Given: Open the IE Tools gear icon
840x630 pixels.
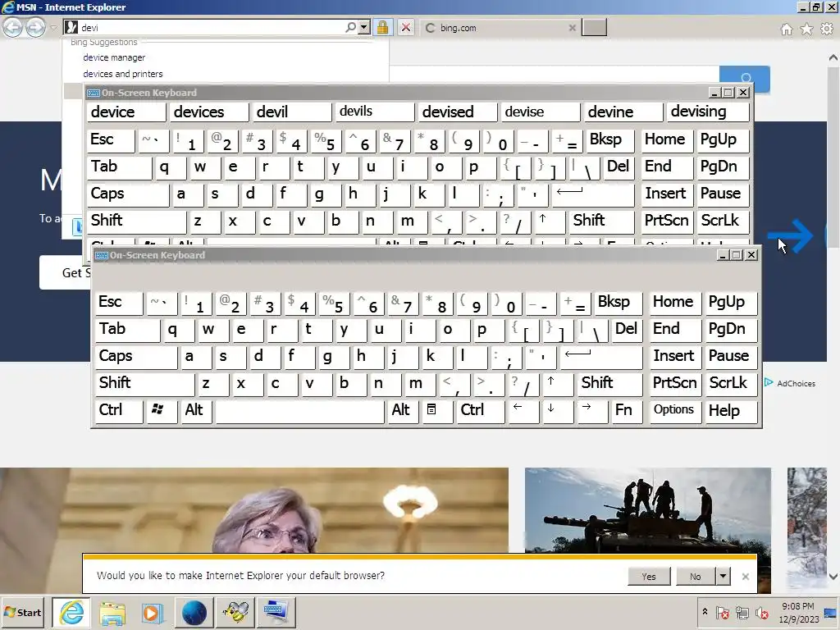Looking at the screenshot, I should click(x=827, y=29).
